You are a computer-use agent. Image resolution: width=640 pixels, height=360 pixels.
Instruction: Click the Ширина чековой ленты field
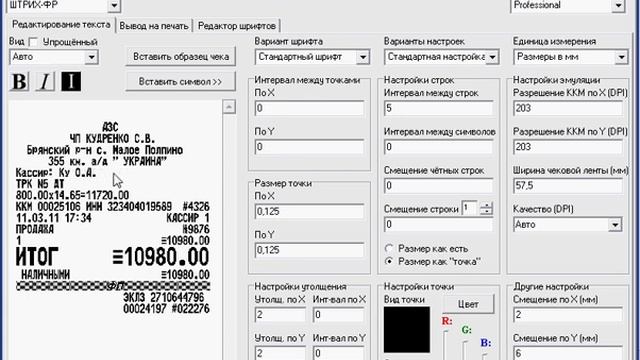pos(568,186)
